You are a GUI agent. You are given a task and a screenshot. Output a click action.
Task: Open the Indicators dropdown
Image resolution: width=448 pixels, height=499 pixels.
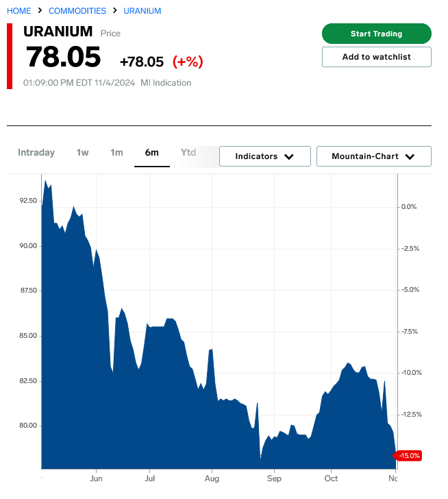click(x=264, y=156)
